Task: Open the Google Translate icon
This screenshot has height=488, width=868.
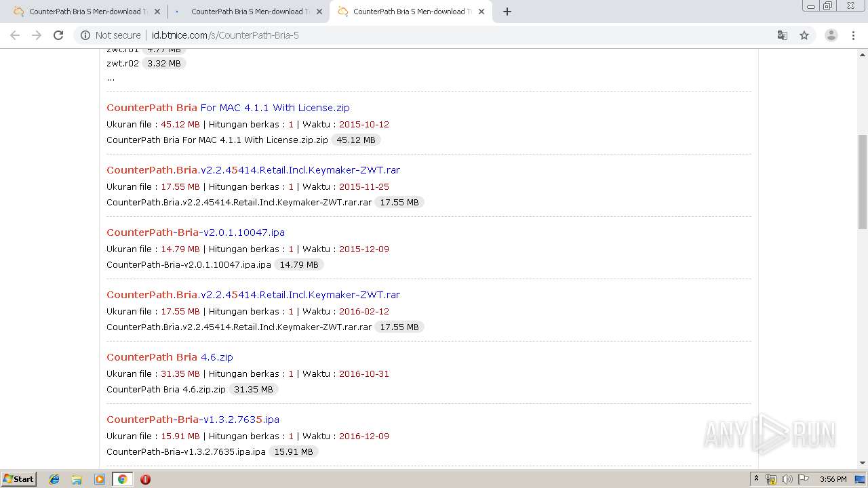Action: pyautogui.click(x=782, y=35)
